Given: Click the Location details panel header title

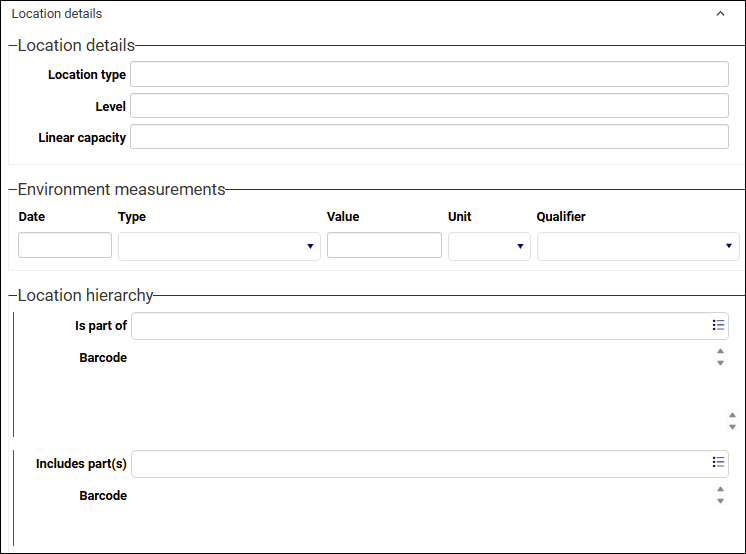Looking at the screenshot, I should [57, 14].
